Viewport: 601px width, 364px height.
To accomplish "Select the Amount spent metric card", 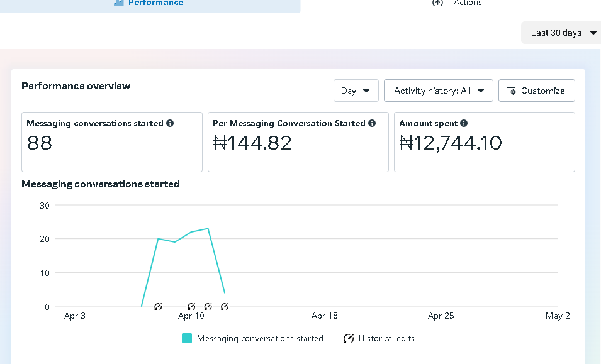I will pyautogui.click(x=485, y=142).
